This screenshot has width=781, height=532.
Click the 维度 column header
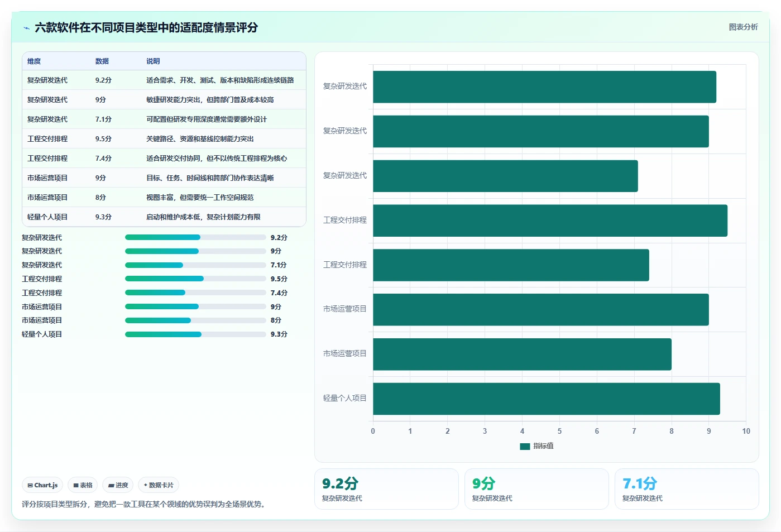point(34,61)
